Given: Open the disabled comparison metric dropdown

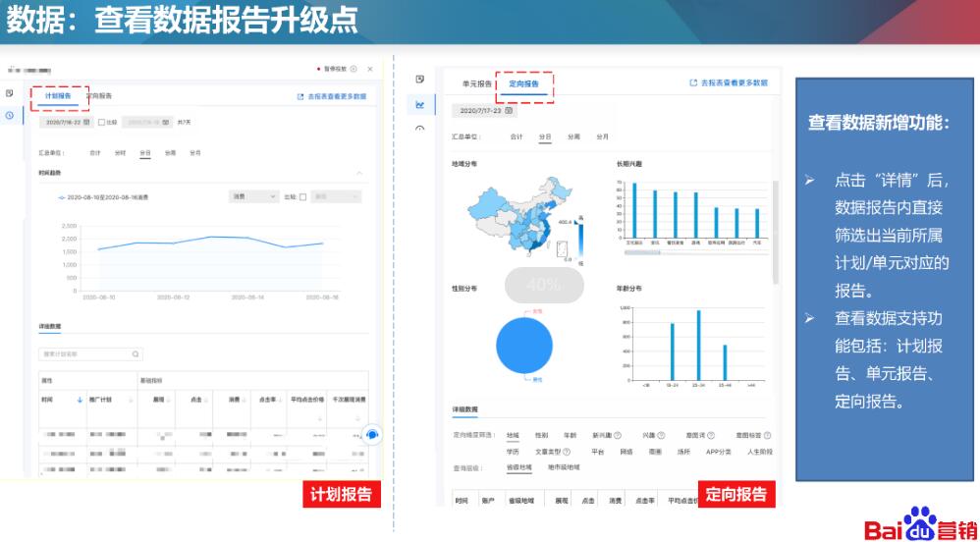Looking at the screenshot, I should [337, 196].
